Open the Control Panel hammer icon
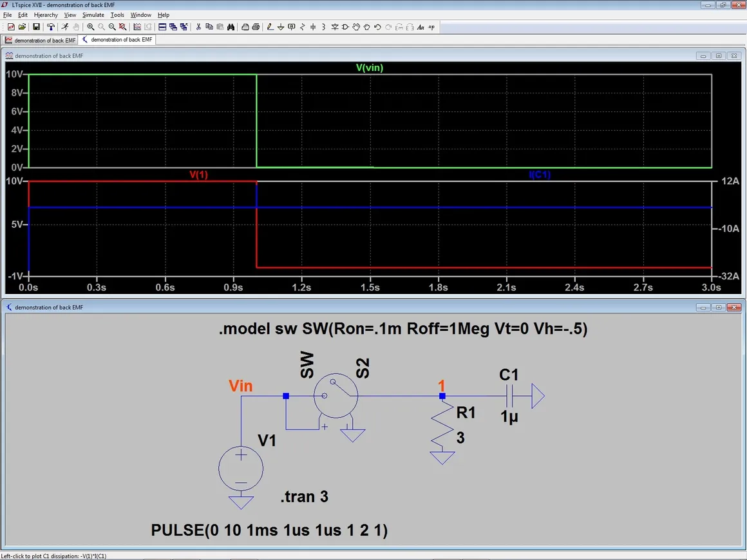The height and width of the screenshot is (560, 747). click(51, 27)
